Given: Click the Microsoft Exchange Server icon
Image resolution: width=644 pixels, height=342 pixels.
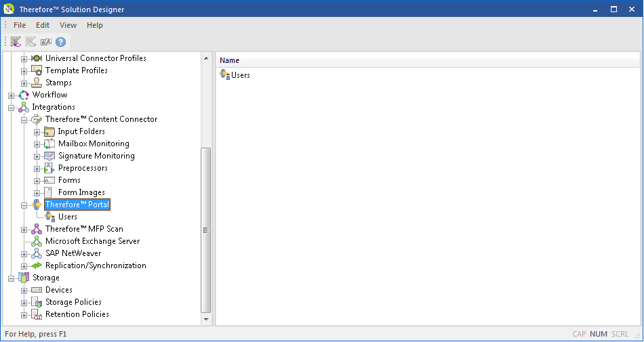Looking at the screenshot, I should click(x=37, y=241).
